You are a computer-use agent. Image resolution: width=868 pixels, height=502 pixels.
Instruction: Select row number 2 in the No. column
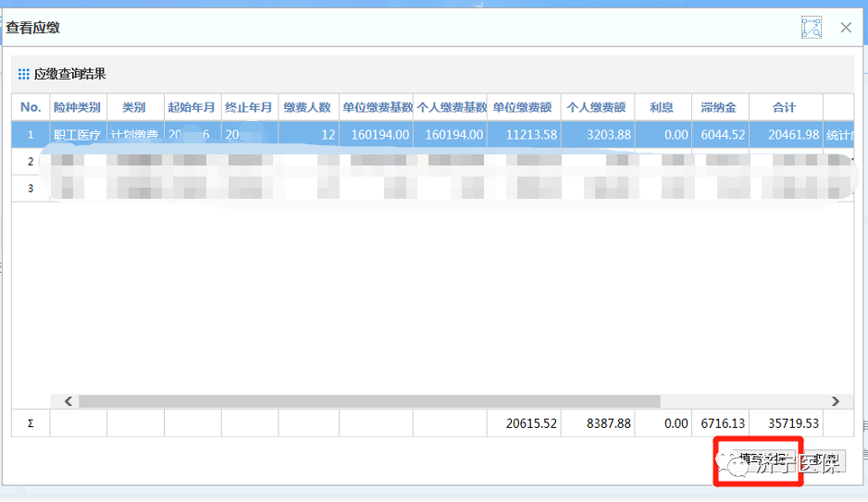pyautogui.click(x=31, y=162)
